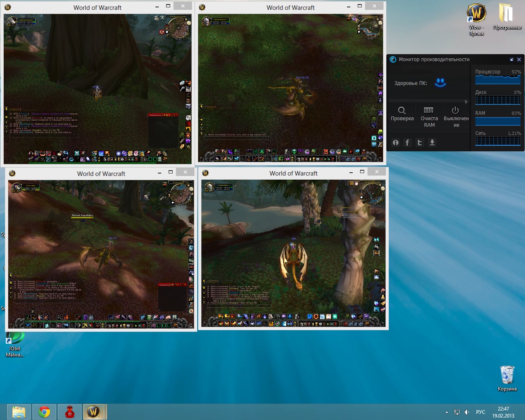The height and width of the screenshot is (420, 525).
Task: Click the download arrow icon in monitor
Action: pos(432,143)
